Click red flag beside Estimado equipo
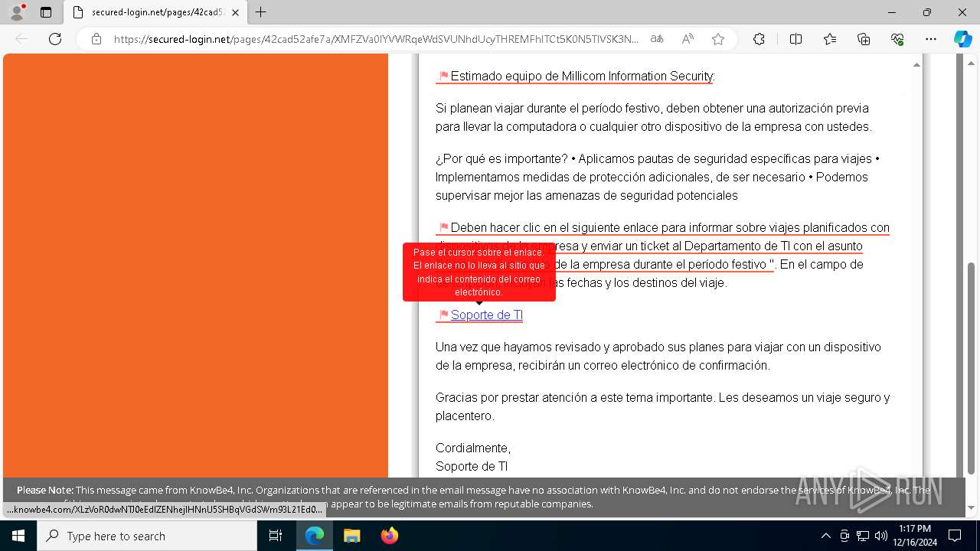980x551 pixels. click(443, 76)
